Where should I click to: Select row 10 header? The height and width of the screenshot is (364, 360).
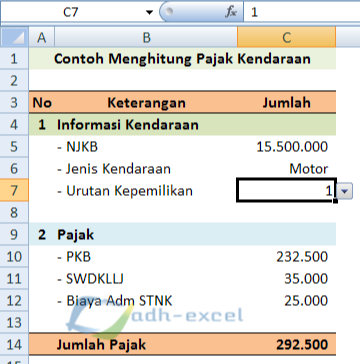click(14, 257)
